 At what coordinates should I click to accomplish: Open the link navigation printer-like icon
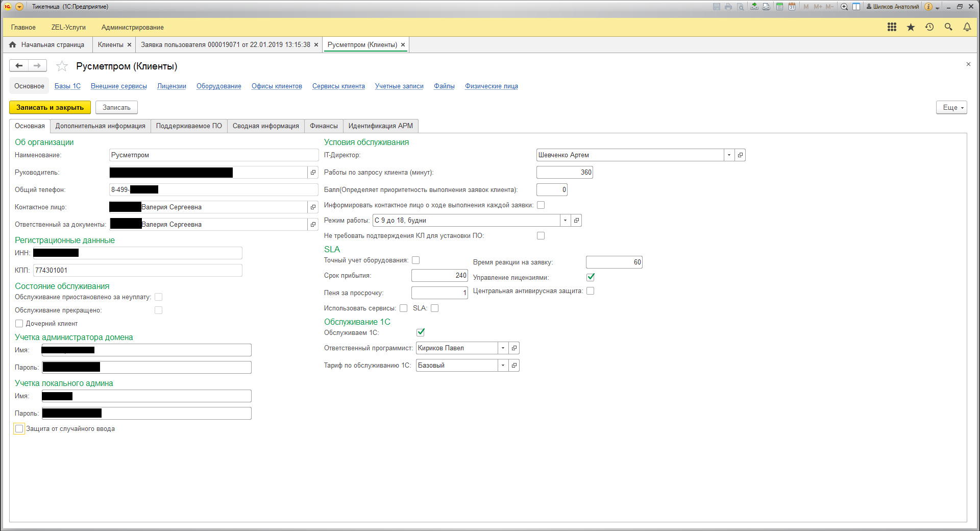(766, 7)
